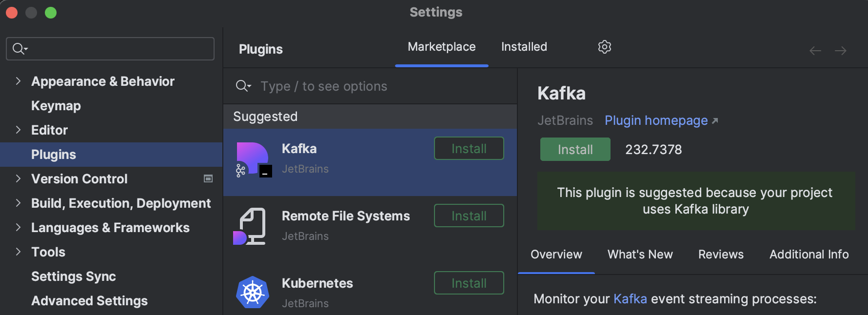Screen dimensions: 868x315
Task: Open the Reviews tab
Action: pyautogui.click(x=721, y=255)
